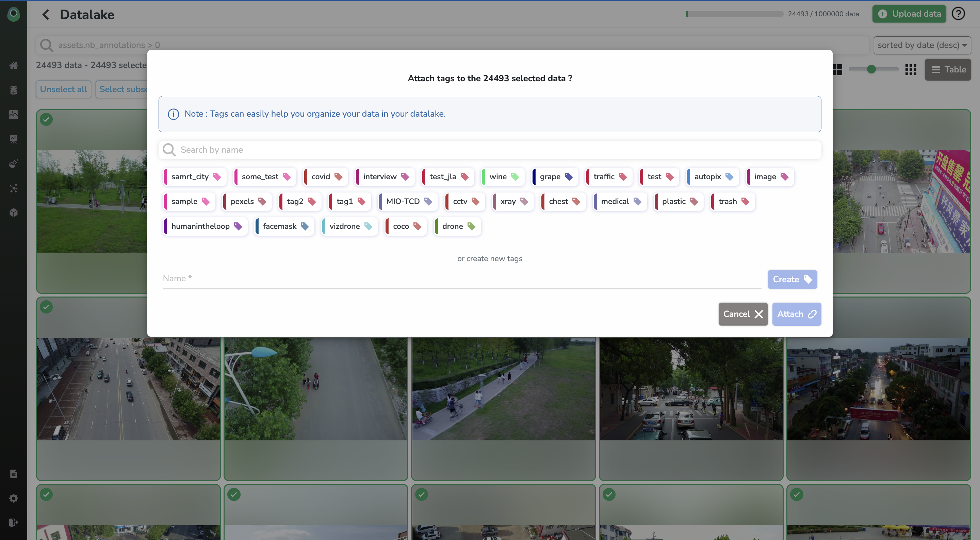Image resolution: width=980 pixels, height=540 pixels.
Task: Open the datasets database sidebar icon
Action: point(14,90)
